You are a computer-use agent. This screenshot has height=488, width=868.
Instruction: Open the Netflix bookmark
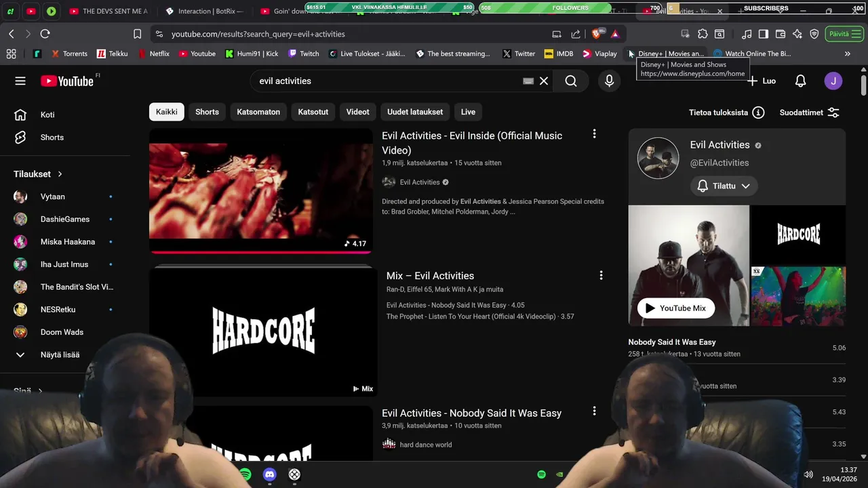tap(154, 54)
